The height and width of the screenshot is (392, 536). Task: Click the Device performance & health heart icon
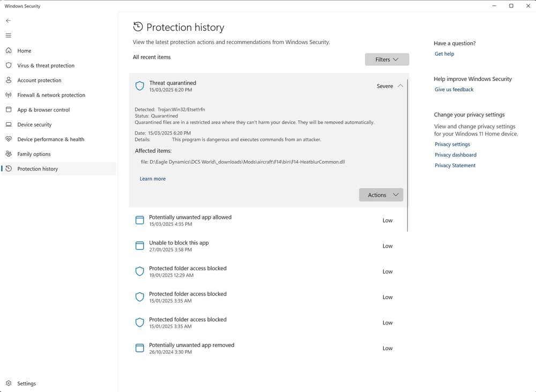click(x=9, y=139)
